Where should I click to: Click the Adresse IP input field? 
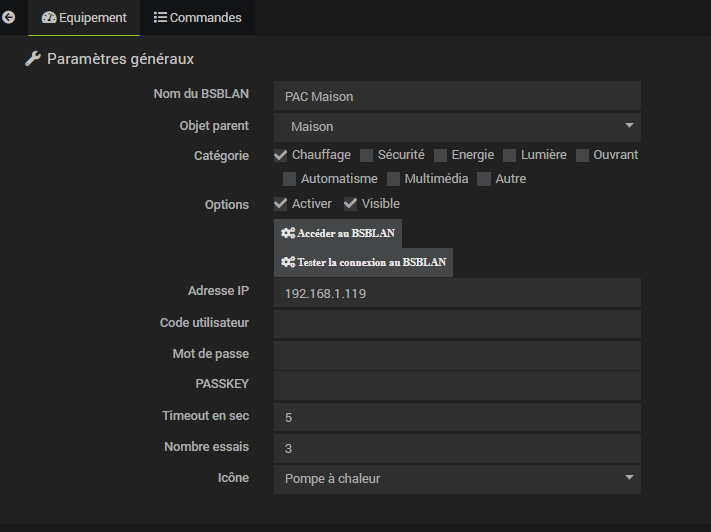(x=457, y=293)
